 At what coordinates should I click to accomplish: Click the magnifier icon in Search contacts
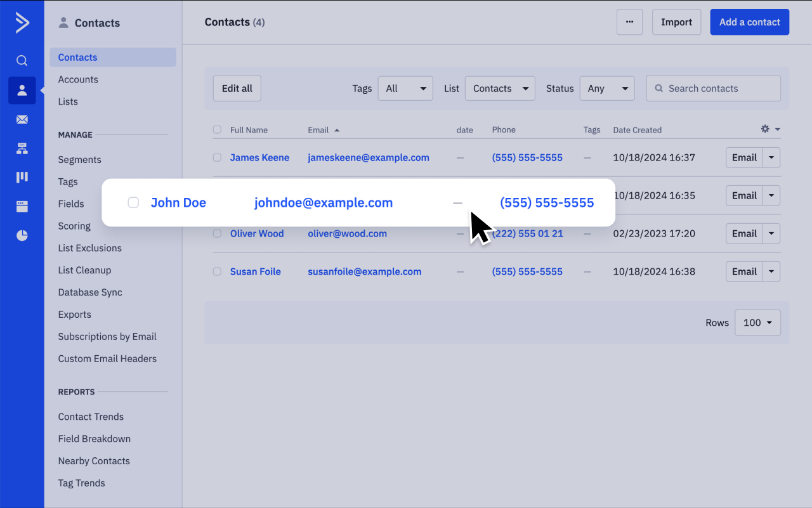658,89
